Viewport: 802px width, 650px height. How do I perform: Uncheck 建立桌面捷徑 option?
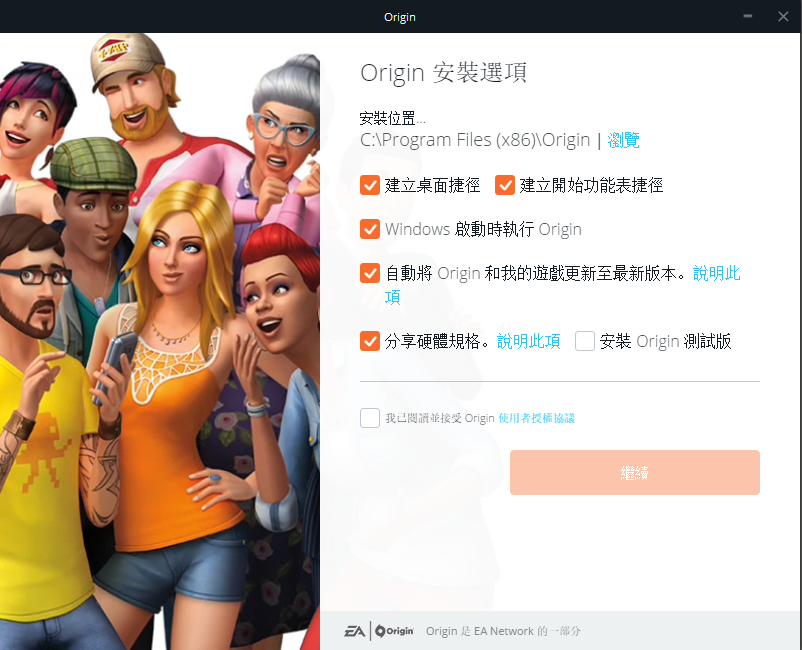point(370,185)
